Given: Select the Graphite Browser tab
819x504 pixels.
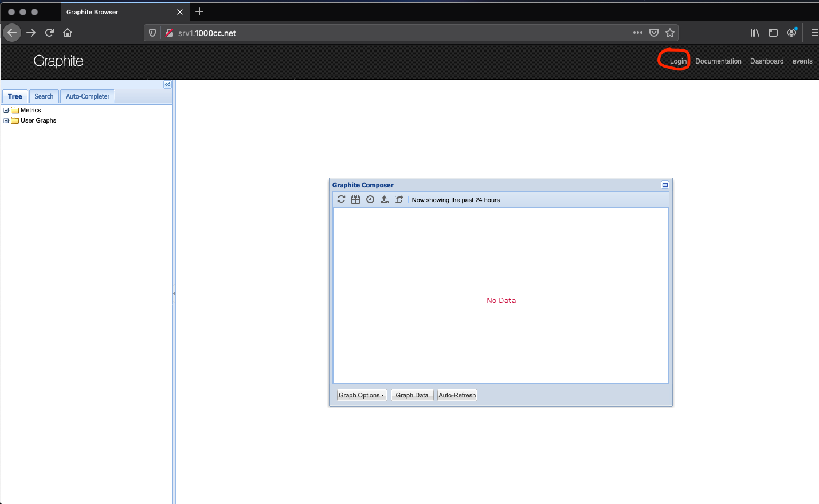Looking at the screenshot, I should (x=124, y=12).
